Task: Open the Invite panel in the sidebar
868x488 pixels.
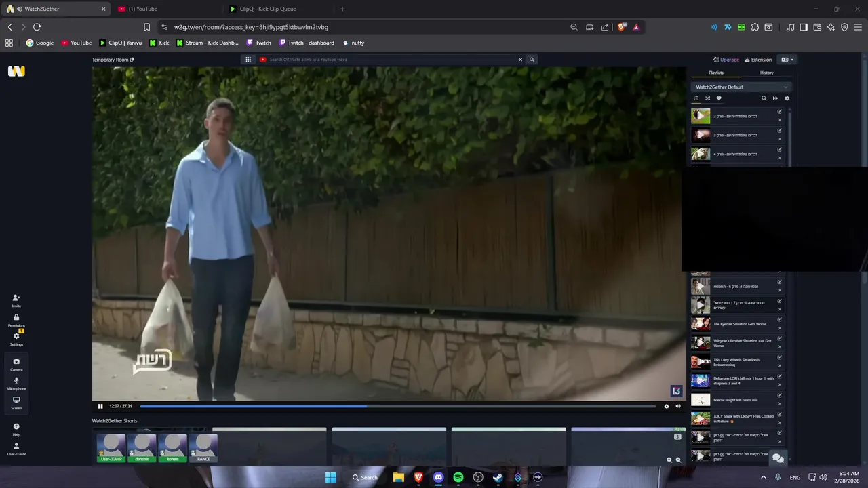Action: 16,300
